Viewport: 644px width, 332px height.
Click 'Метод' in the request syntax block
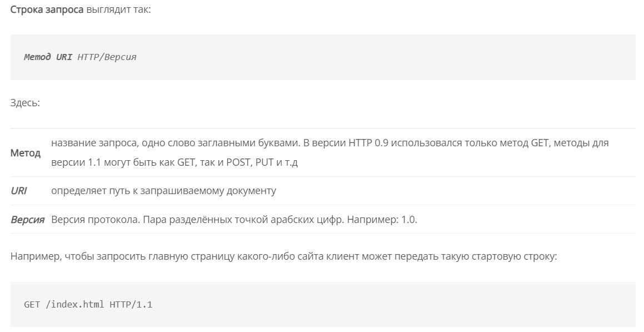point(37,57)
